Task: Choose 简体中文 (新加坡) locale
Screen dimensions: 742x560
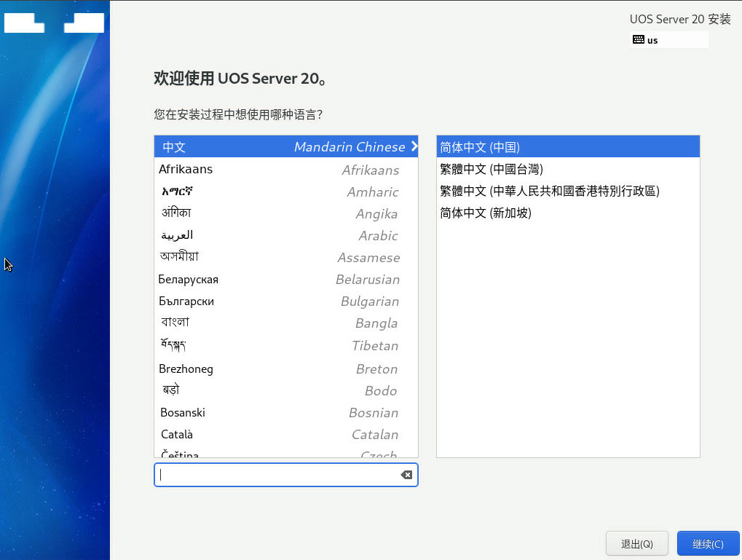Action: pos(568,213)
